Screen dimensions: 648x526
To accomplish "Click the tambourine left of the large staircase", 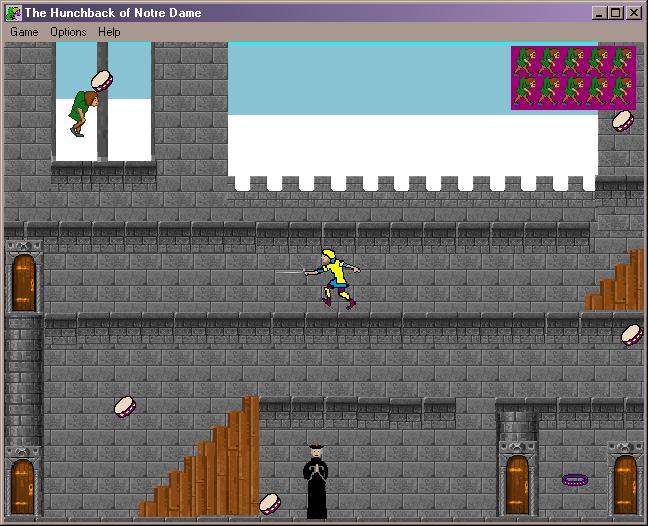I will click(125, 407).
